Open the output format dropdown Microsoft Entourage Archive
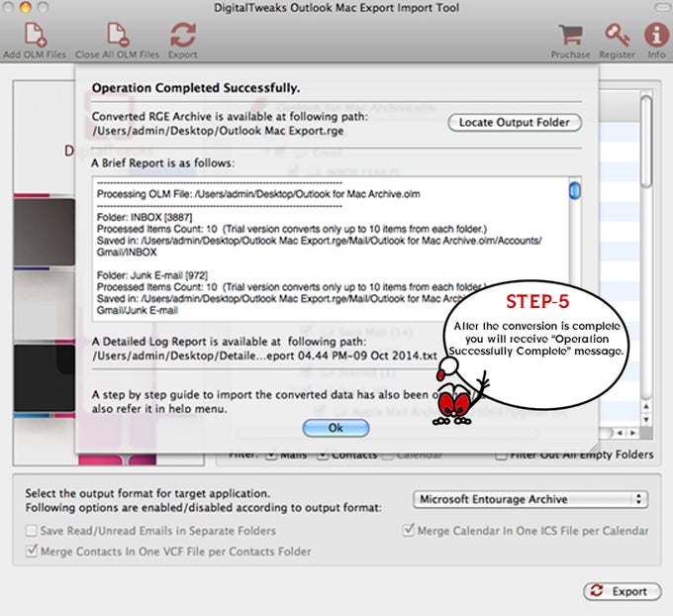The image size is (673, 616). pyautogui.click(x=530, y=499)
